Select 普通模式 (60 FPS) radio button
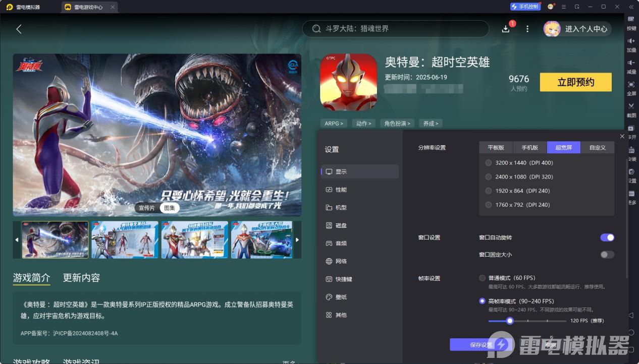Viewport: 639px width, 364px height. (x=482, y=278)
